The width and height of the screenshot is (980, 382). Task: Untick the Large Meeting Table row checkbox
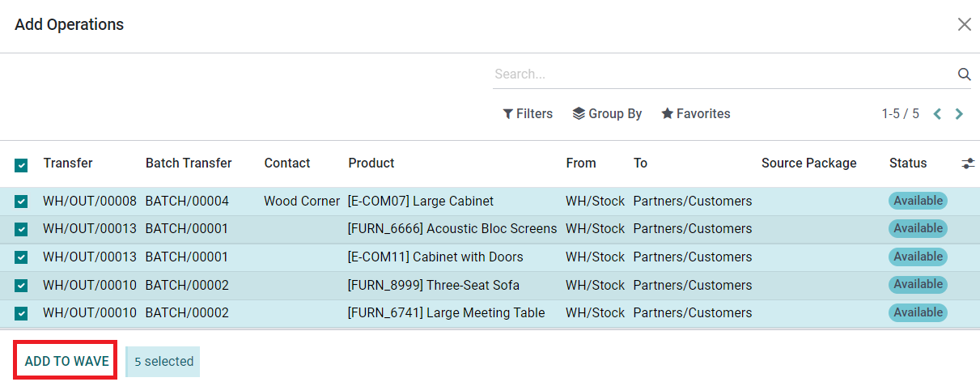click(x=21, y=313)
